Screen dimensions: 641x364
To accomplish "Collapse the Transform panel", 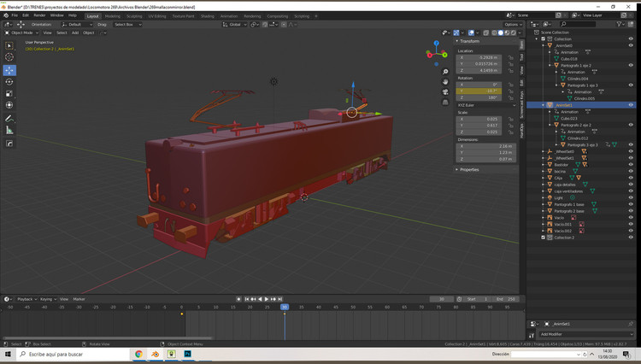I will click(x=469, y=41).
